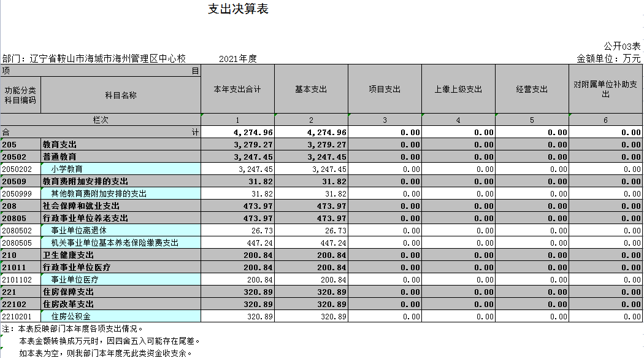Click the 本年支出合计 column header
The image size is (644, 358).
click(x=237, y=89)
